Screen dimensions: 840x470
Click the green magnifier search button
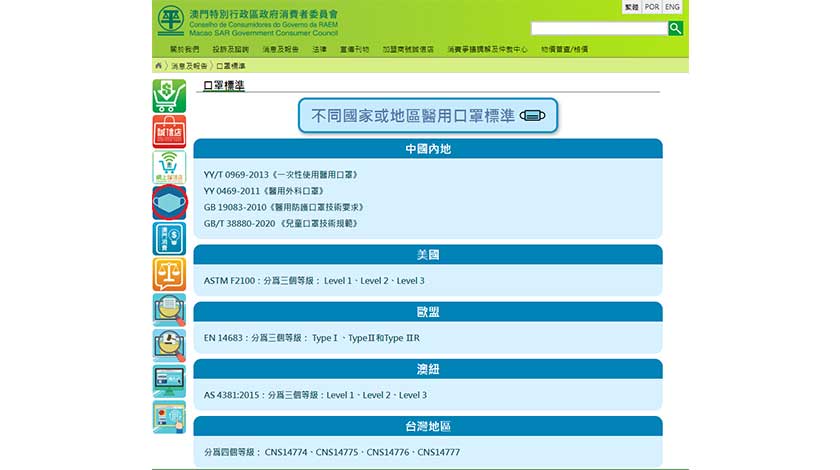(x=675, y=28)
